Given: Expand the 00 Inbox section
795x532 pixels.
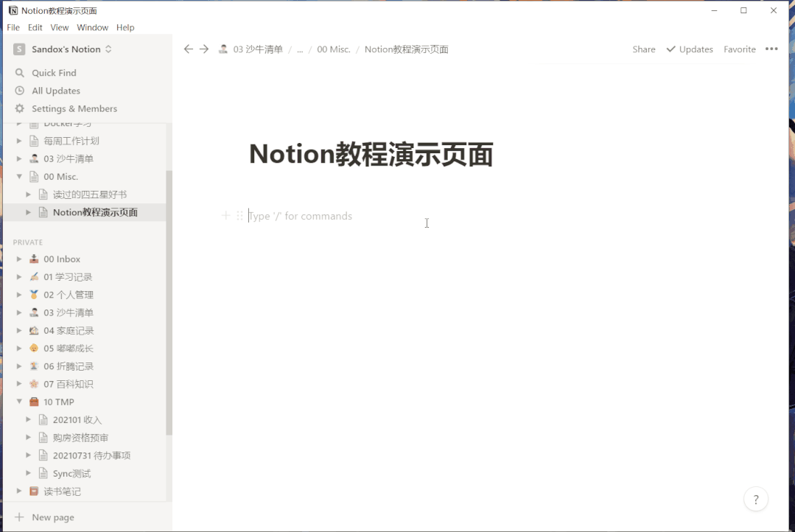Looking at the screenshot, I should click(19, 259).
